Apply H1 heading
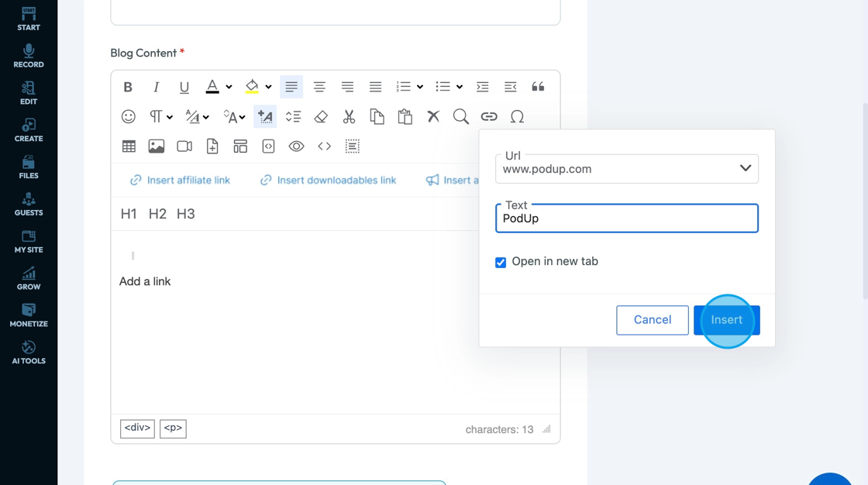 (129, 214)
